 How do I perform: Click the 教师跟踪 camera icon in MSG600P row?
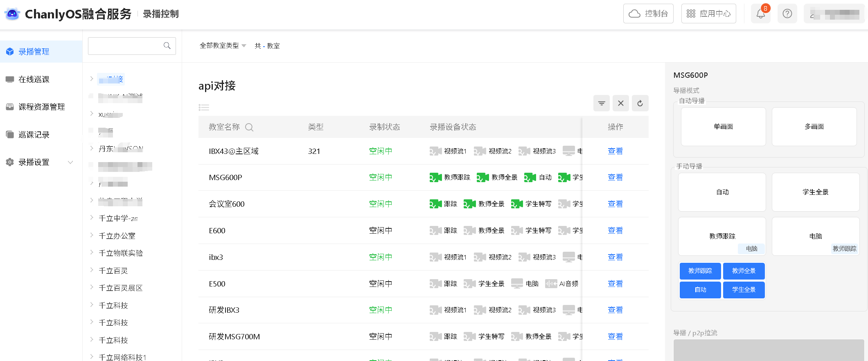click(435, 177)
